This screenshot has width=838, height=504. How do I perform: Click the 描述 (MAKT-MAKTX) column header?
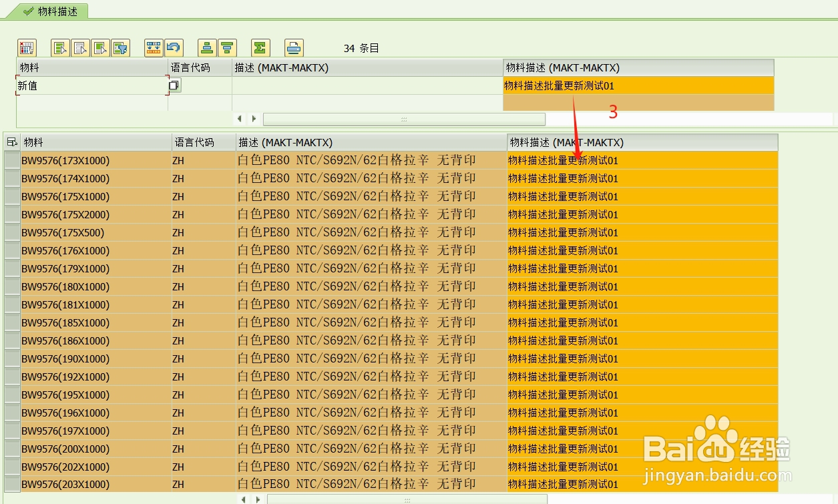280,67
